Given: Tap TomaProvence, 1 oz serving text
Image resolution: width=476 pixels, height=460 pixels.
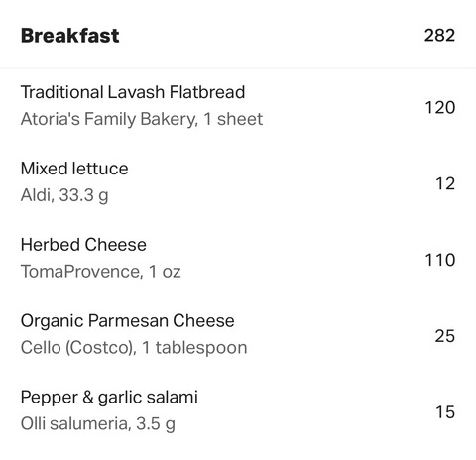Looking at the screenshot, I should (100, 272).
